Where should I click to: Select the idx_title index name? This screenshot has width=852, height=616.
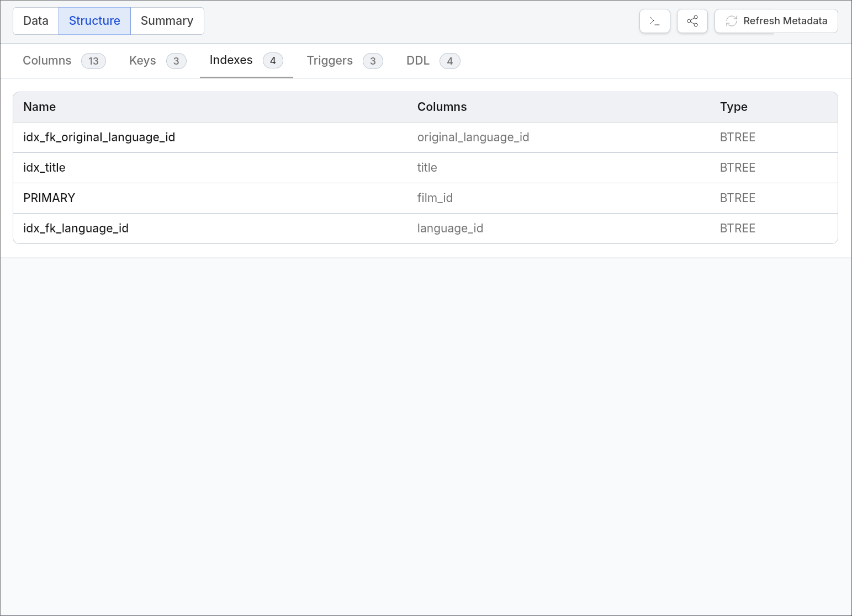click(x=44, y=168)
